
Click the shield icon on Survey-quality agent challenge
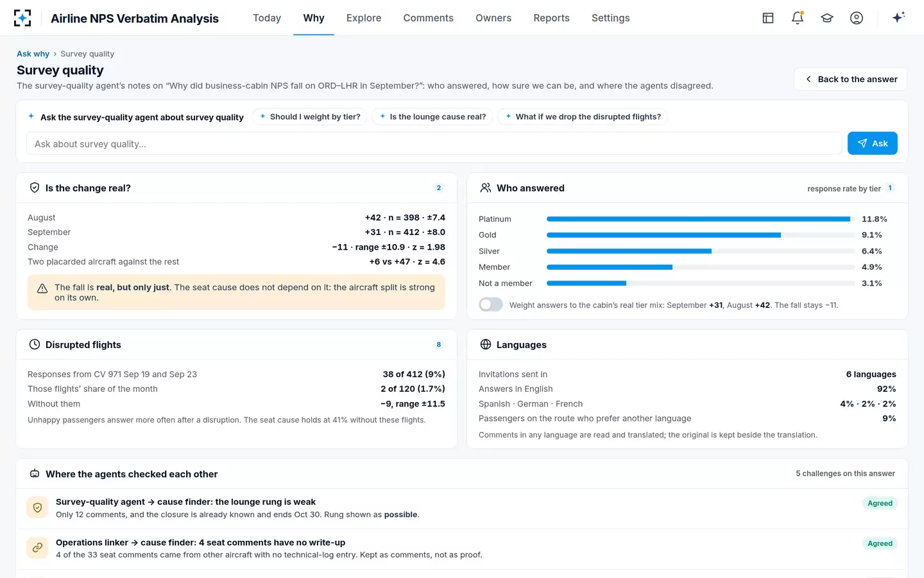(37, 507)
